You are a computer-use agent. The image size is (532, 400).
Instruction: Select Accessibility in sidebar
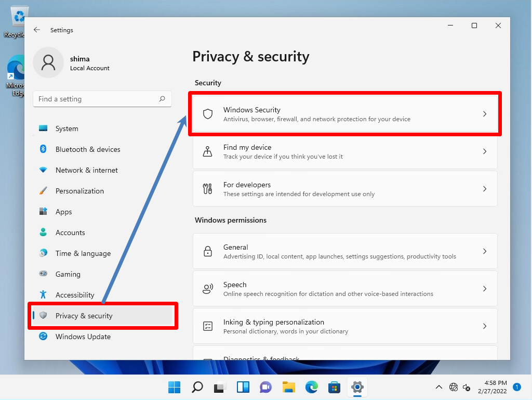(102, 295)
